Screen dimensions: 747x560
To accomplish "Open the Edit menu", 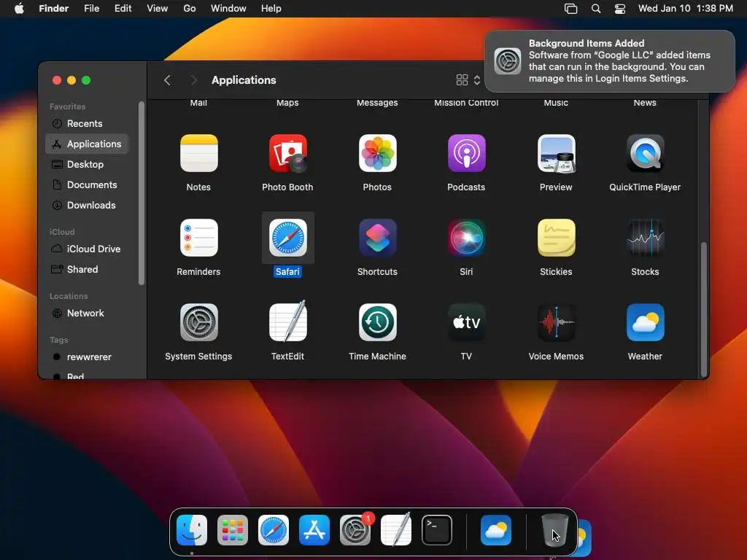I will [123, 9].
